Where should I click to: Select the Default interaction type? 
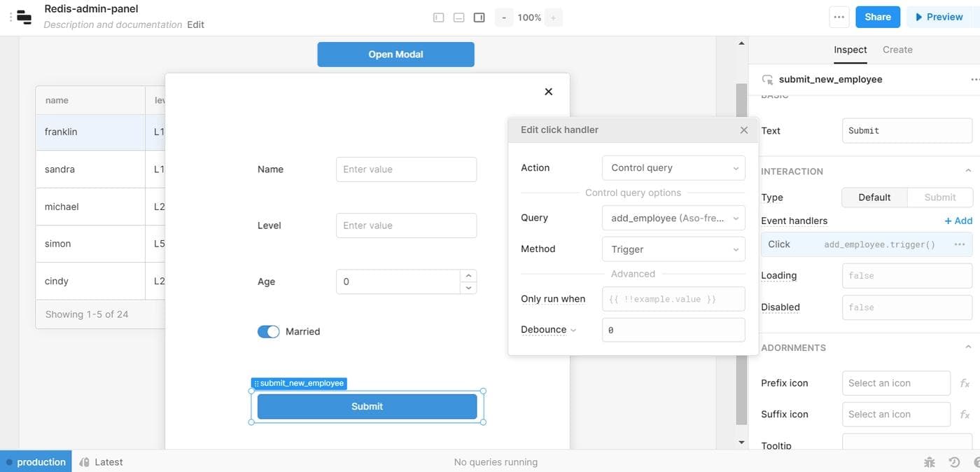coord(874,197)
